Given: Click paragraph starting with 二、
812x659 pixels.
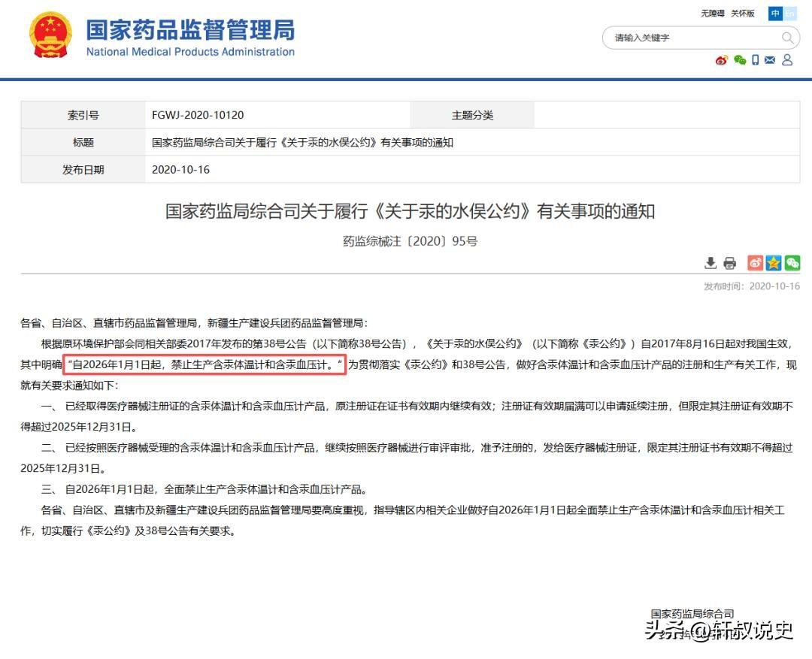Looking at the screenshot, I should (x=407, y=458).
